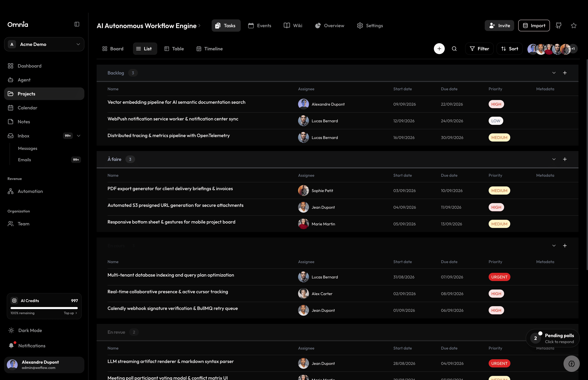This screenshot has width=588, height=380.
Task: Click the search magnifier icon
Action: (x=454, y=49)
